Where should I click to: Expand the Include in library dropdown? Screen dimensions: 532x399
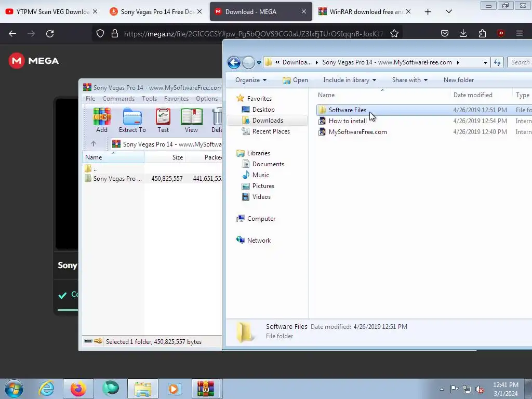pos(350,80)
